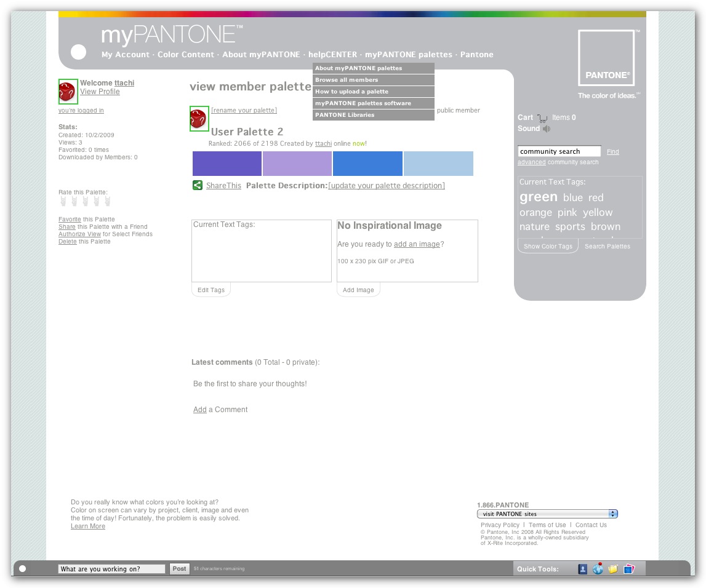Open the yellow folder Quick Tools icon
706x588 pixels.
(613, 569)
